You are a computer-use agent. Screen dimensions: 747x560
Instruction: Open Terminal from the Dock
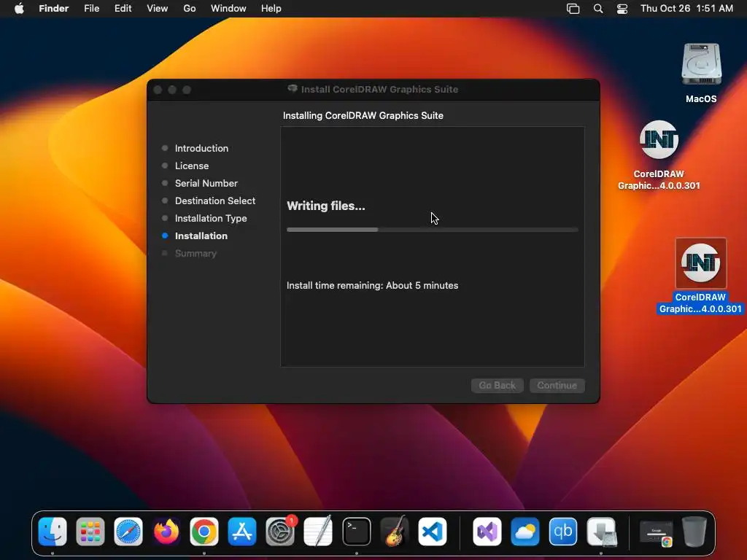(x=356, y=532)
